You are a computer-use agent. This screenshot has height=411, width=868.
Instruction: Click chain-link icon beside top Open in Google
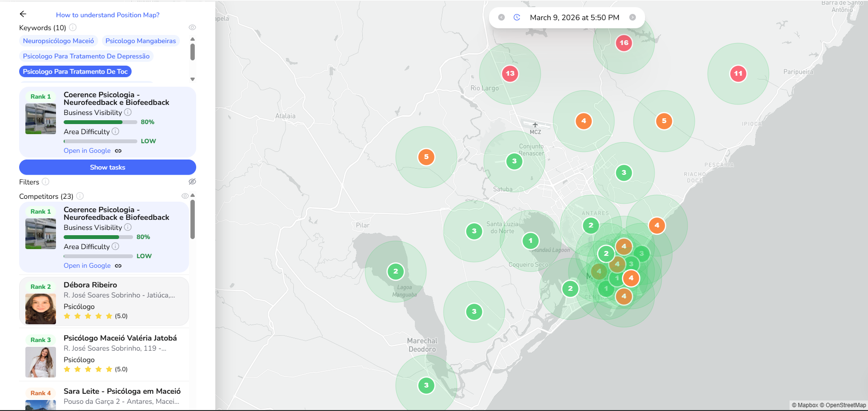[118, 151]
